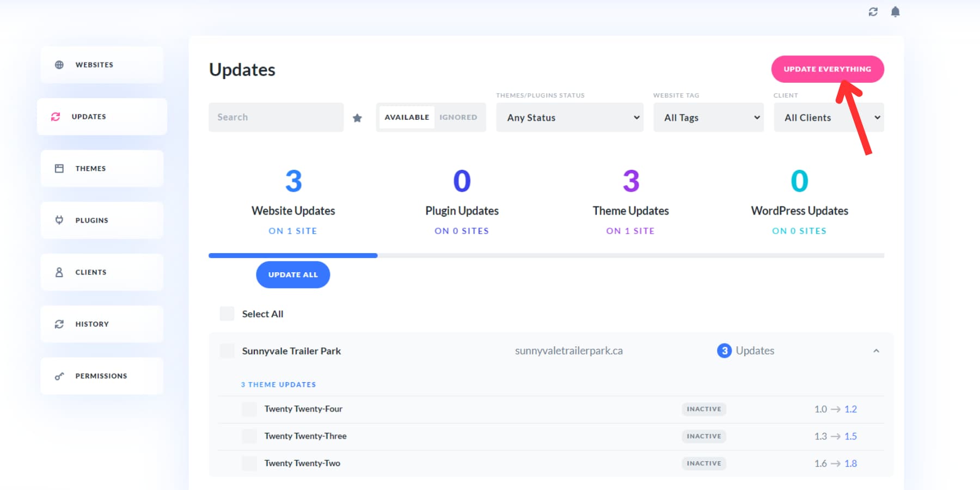This screenshot has width=980, height=490.
Task: Open Clients in the sidebar
Action: 102,272
